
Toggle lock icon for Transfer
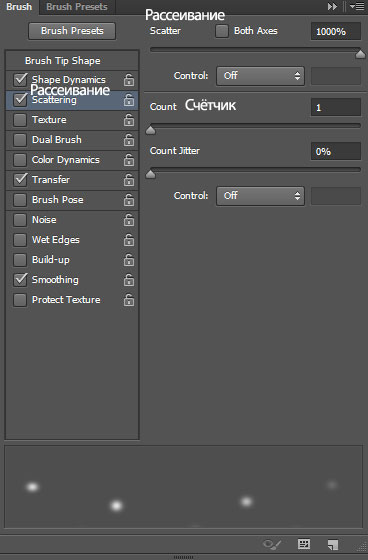(x=129, y=180)
